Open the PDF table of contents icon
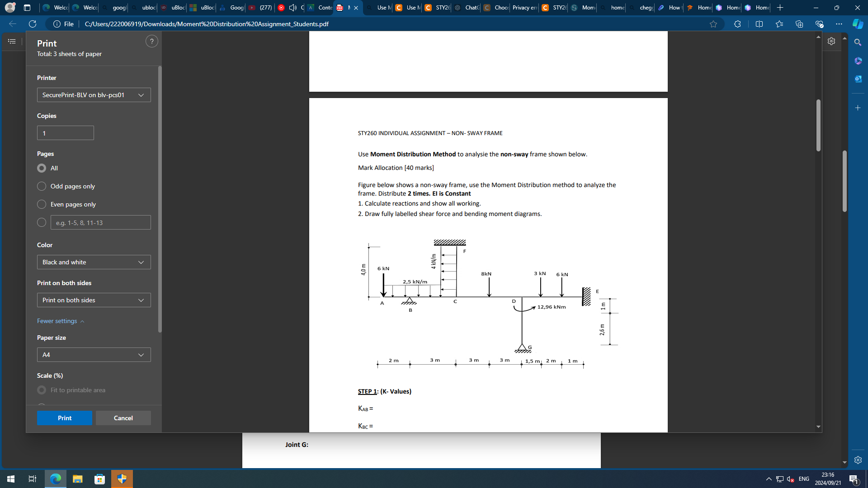Screen dimensions: 868x488 (x=12, y=41)
